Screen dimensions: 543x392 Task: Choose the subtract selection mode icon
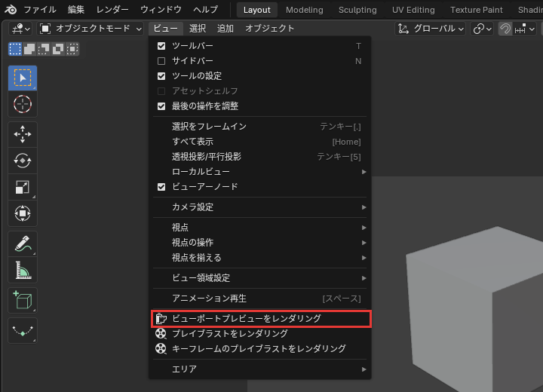(44, 49)
